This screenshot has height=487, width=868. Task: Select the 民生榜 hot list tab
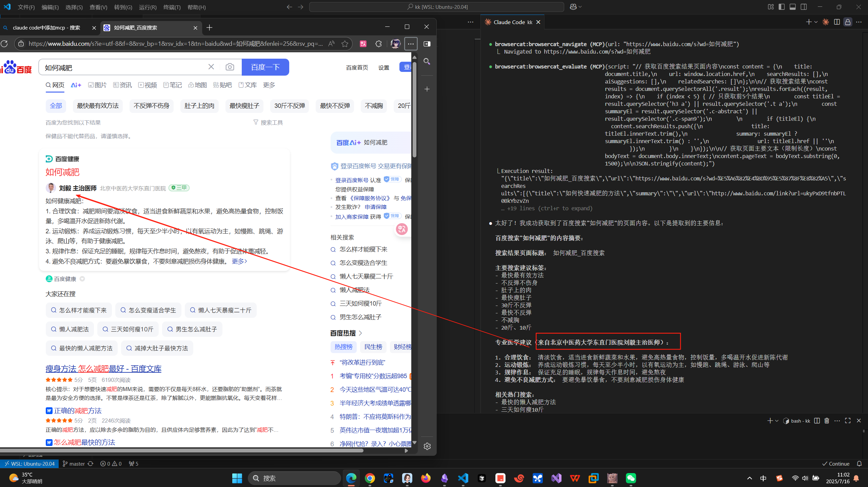point(373,347)
